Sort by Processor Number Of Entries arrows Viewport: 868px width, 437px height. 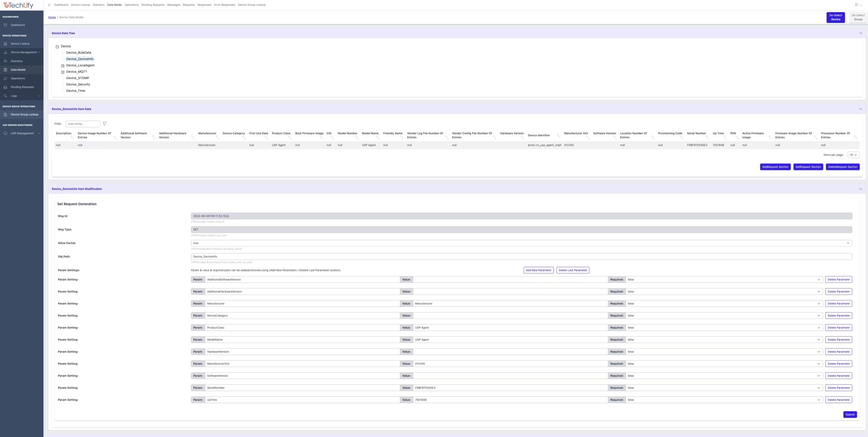pyautogui.click(x=855, y=137)
